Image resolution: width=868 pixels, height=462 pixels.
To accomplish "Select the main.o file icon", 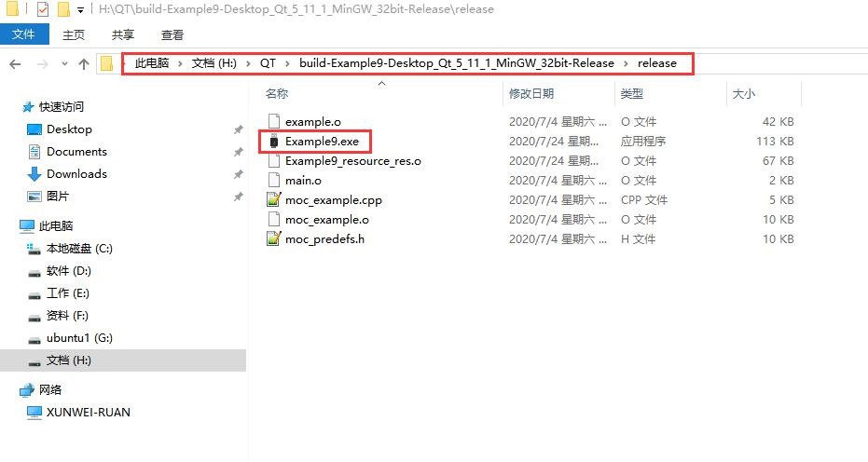I will (x=273, y=180).
